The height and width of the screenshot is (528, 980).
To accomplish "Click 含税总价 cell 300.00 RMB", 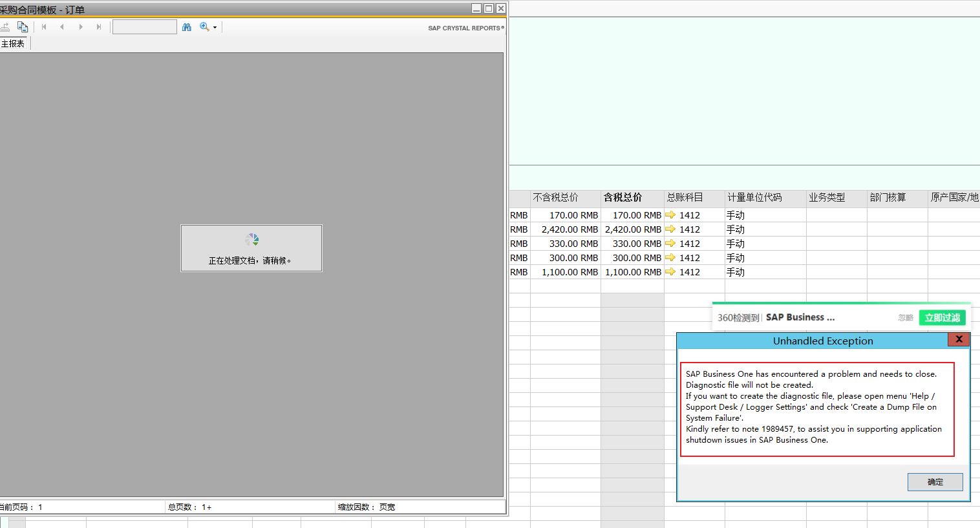I will pyautogui.click(x=633, y=258).
